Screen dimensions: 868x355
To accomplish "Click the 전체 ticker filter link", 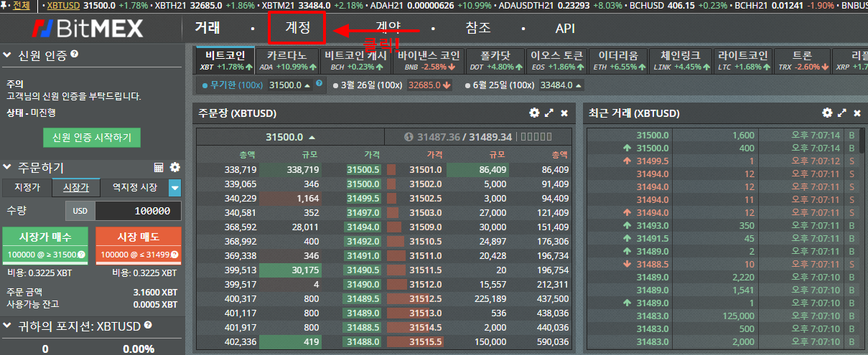I will 22,6.
